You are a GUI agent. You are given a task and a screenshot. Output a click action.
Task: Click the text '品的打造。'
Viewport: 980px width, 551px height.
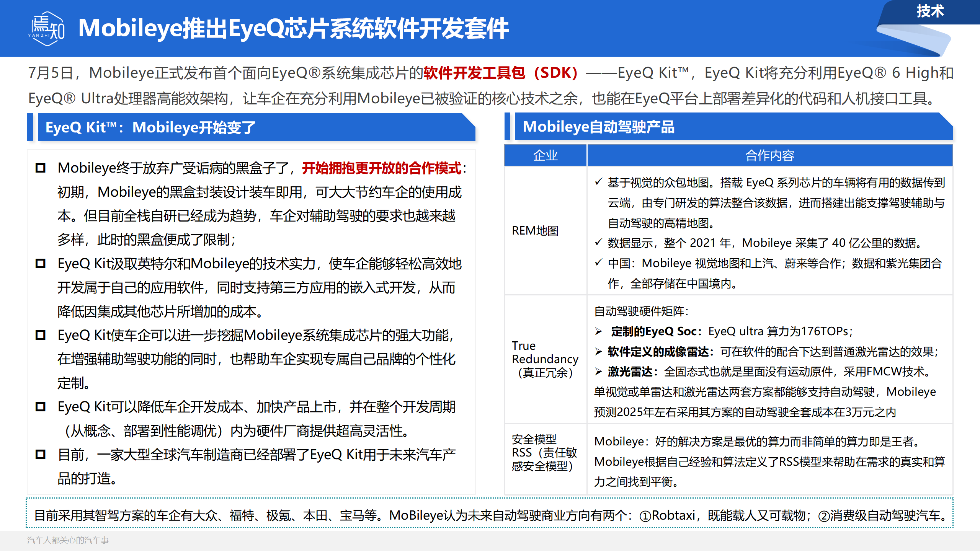(x=87, y=479)
